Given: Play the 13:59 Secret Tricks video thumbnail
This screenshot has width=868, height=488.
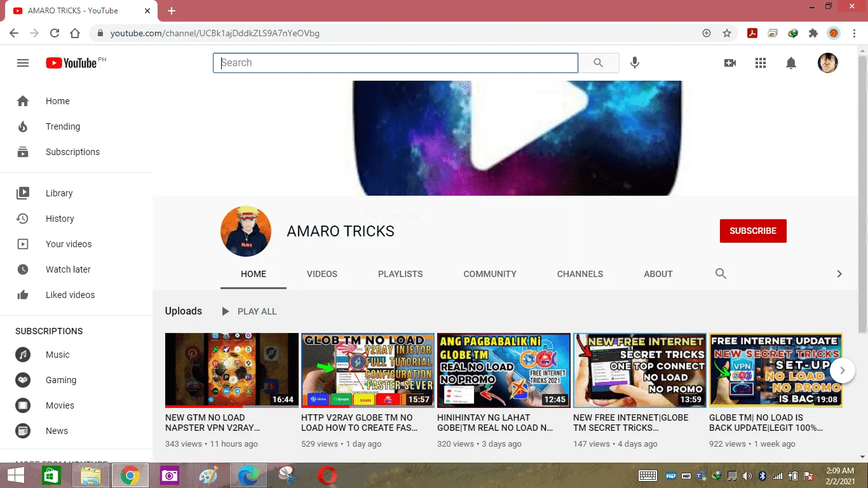Looking at the screenshot, I should pyautogui.click(x=640, y=370).
